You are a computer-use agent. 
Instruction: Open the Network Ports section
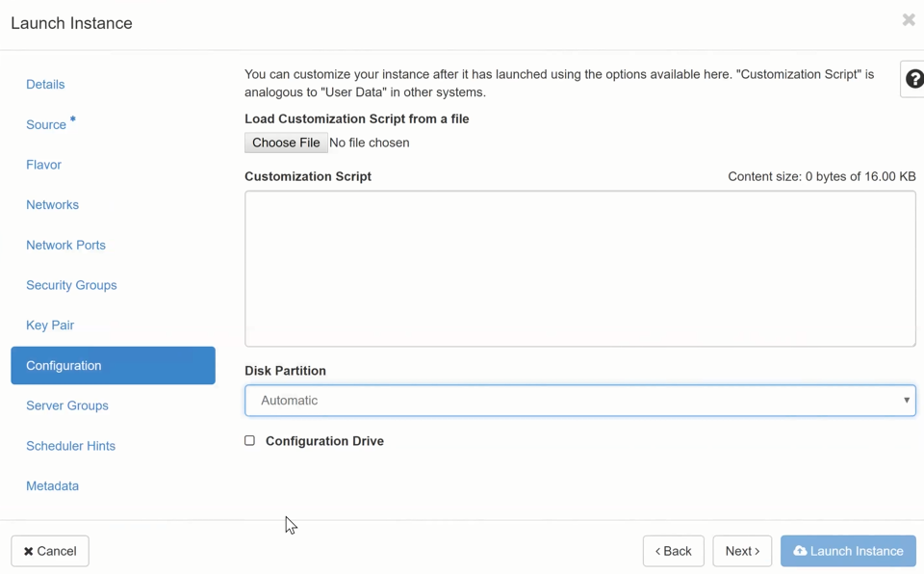(x=65, y=246)
